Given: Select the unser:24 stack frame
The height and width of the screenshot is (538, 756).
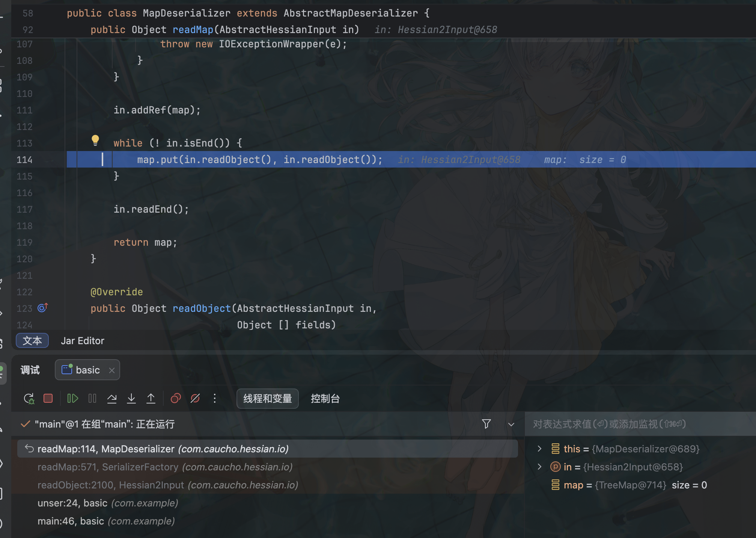Looking at the screenshot, I should pos(108,503).
